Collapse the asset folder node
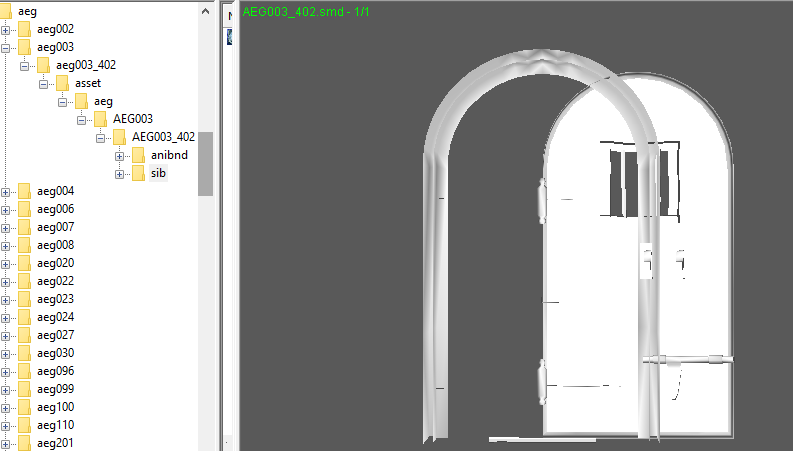The width and height of the screenshot is (793, 451). click(x=43, y=84)
